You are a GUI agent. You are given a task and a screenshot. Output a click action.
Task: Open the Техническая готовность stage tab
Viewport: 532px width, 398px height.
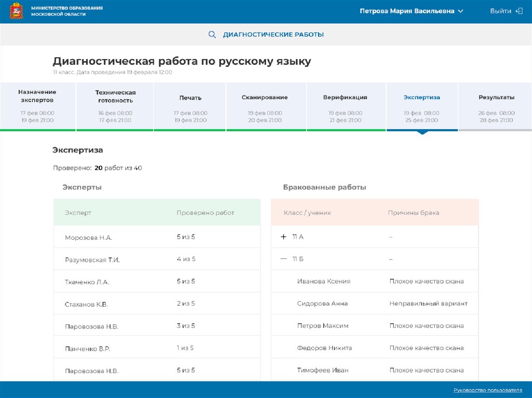115,106
